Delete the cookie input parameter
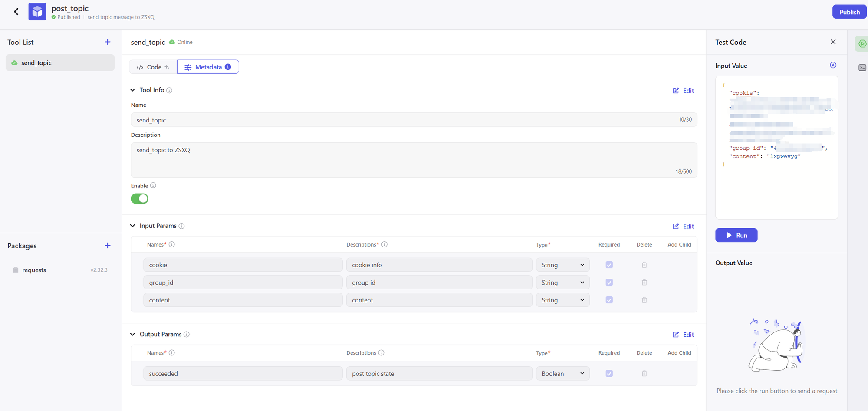868x411 pixels. tap(644, 265)
